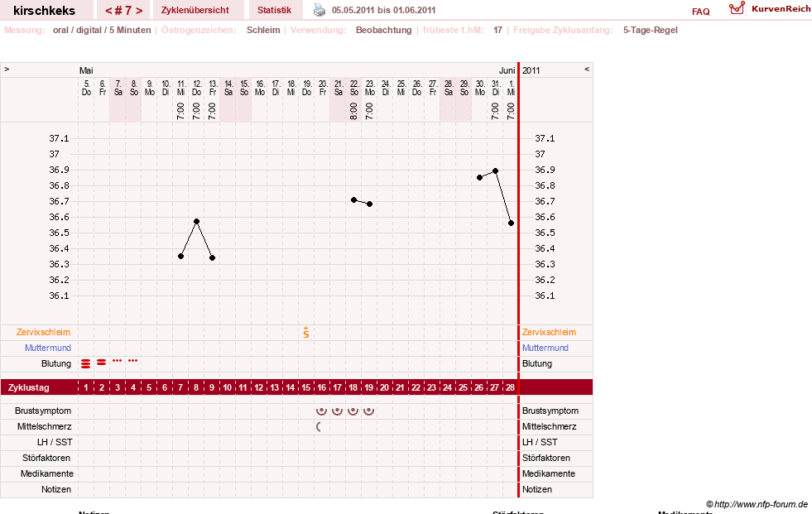The image size is (812, 514).
Task: Open the Zyklenübersicht tab
Action: click(x=195, y=10)
